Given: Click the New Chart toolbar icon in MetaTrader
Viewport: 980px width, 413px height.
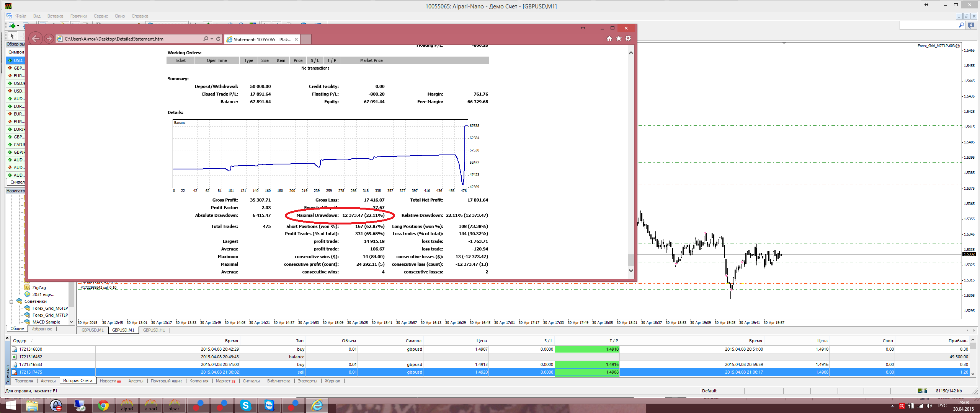Looking at the screenshot, I should (x=12, y=25).
